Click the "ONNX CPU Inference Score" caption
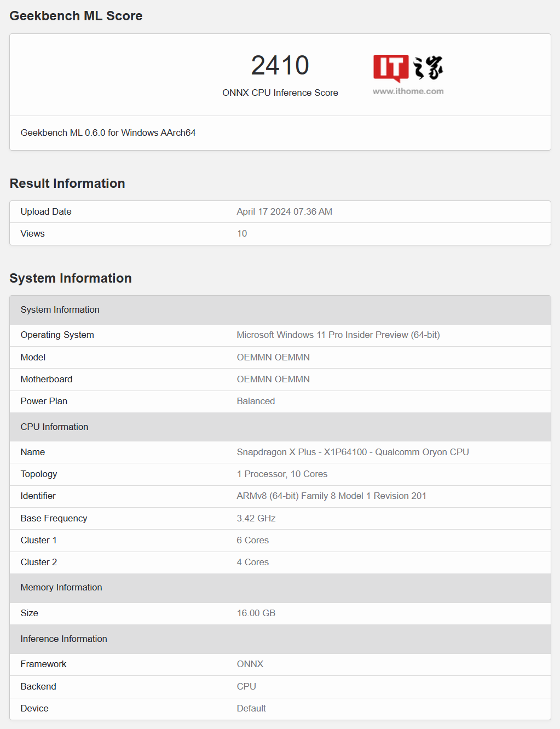Viewport: 560px width, 729px height. tap(280, 93)
